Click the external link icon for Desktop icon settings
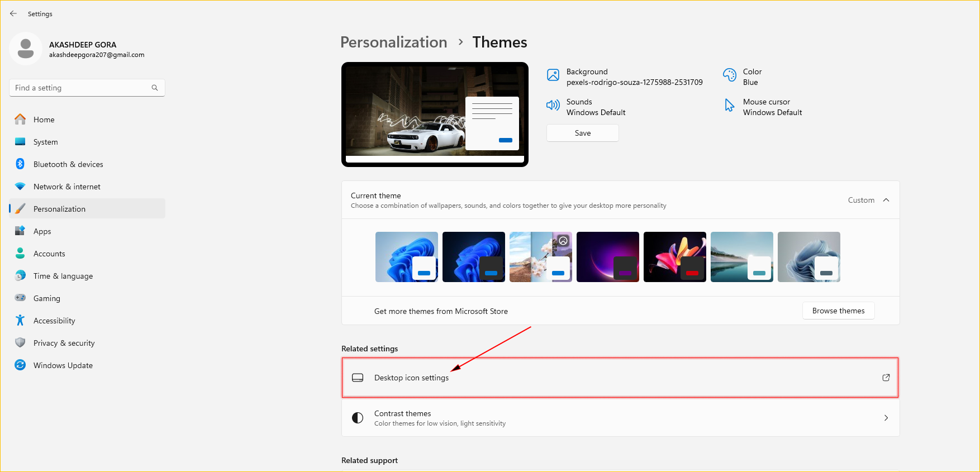This screenshot has width=980, height=472. pyautogui.click(x=886, y=378)
